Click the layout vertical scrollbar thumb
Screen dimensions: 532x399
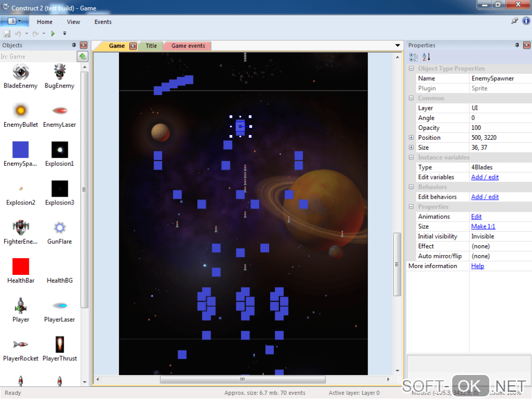(x=397, y=264)
